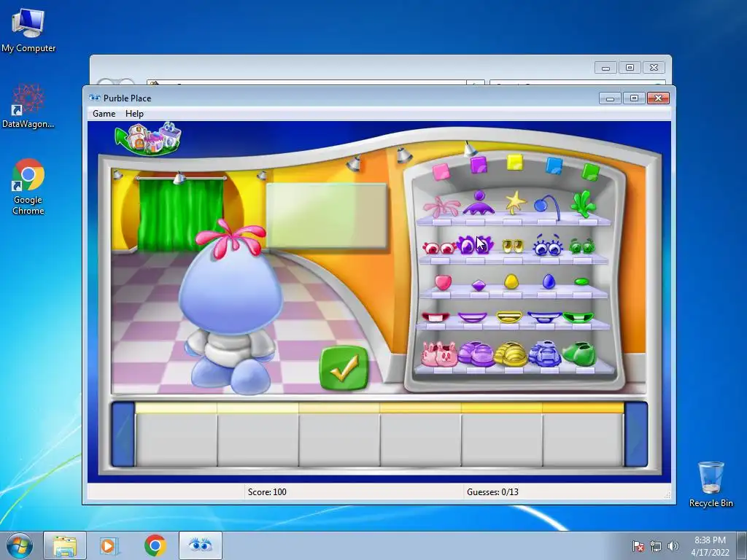Click the pink color cube
The height and width of the screenshot is (560, 747).
point(441,171)
